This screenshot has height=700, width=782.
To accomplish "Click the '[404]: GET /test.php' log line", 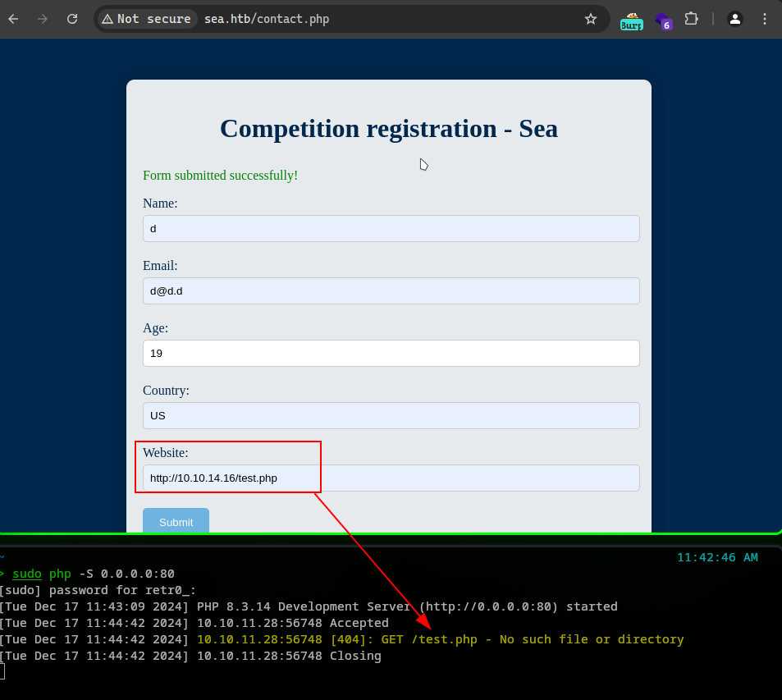I will (341, 639).
